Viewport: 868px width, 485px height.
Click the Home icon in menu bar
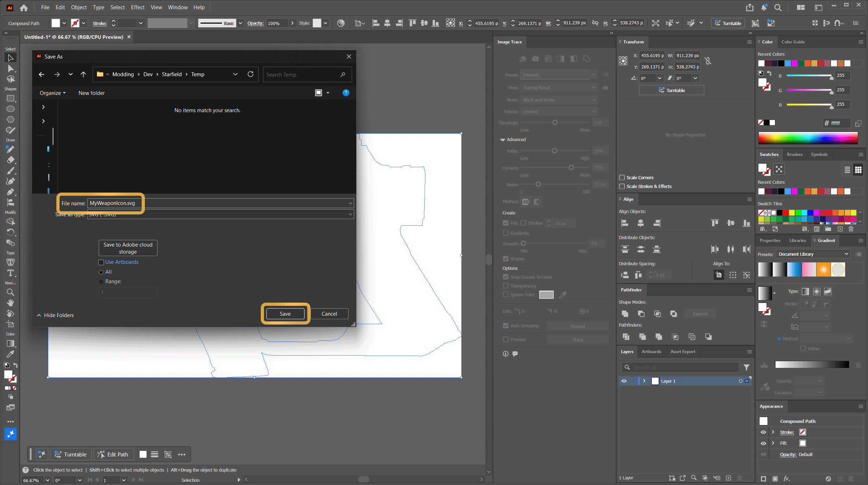click(24, 7)
